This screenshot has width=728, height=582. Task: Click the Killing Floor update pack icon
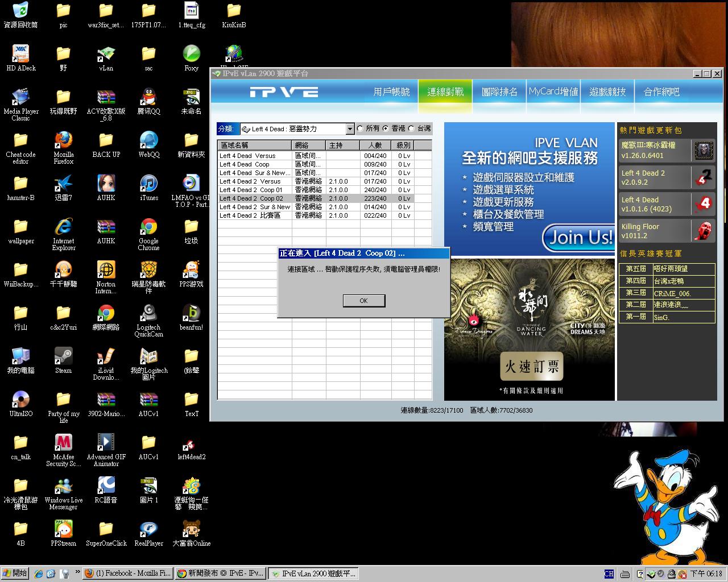[704, 231]
